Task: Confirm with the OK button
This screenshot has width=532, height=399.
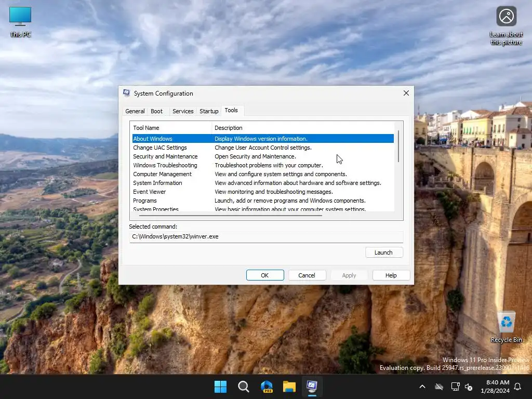Action: pyautogui.click(x=265, y=275)
